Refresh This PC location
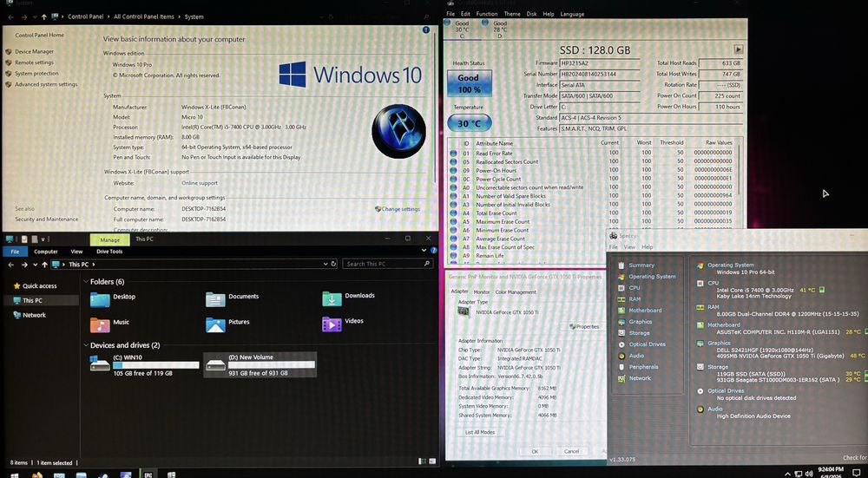868x478 pixels. click(x=334, y=265)
